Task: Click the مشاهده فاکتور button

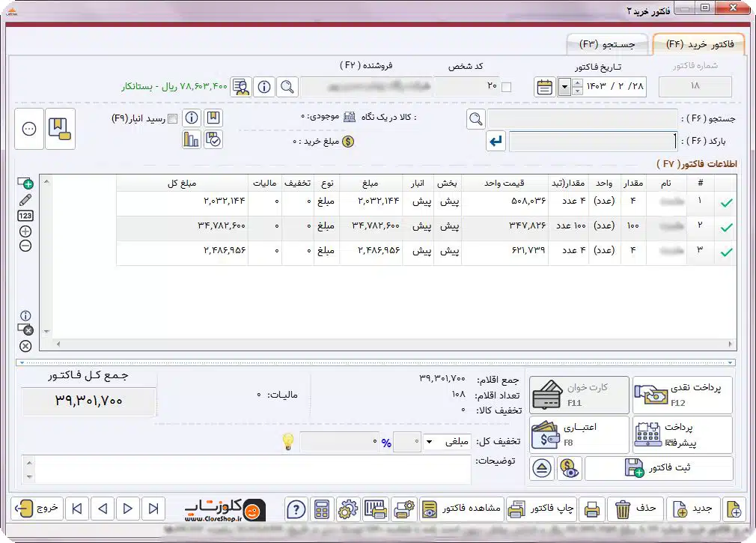Action: coord(462,509)
